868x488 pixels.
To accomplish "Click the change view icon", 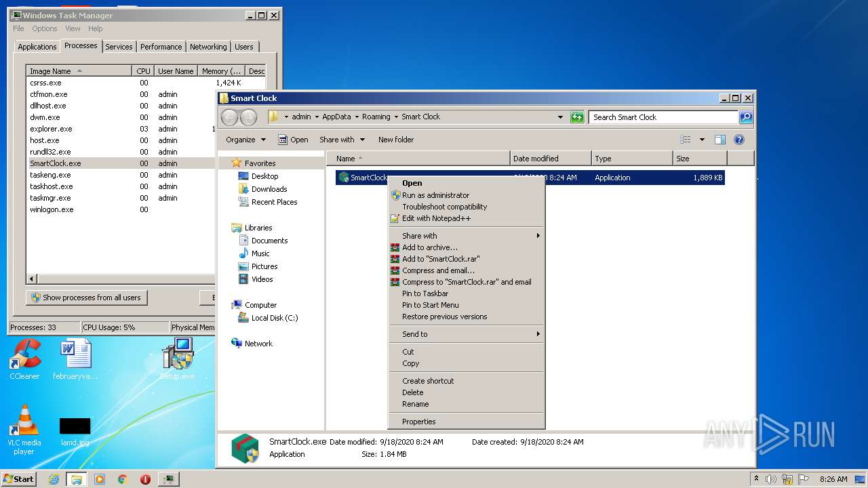I will 686,140.
